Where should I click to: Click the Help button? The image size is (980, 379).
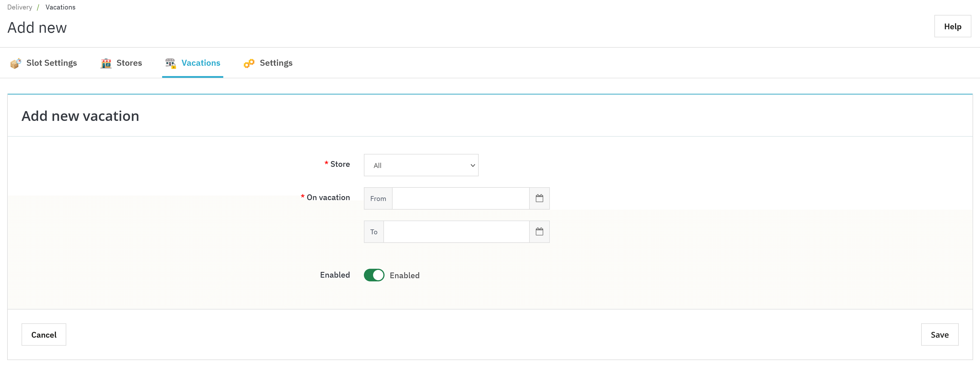click(x=952, y=26)
